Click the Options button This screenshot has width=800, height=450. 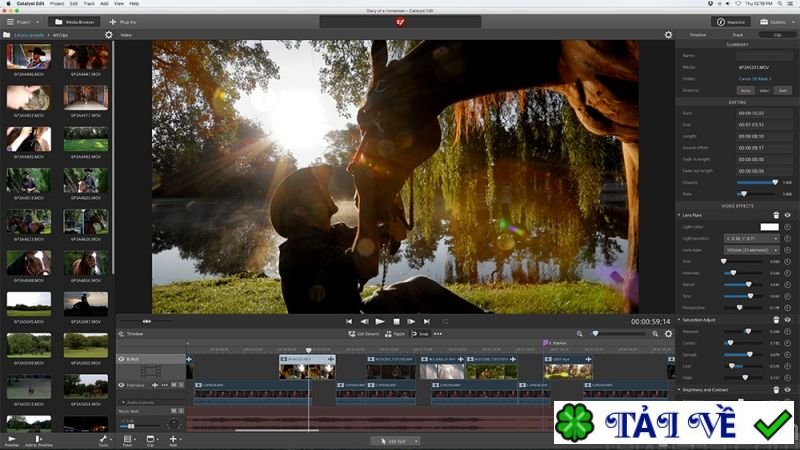(771, 21)
